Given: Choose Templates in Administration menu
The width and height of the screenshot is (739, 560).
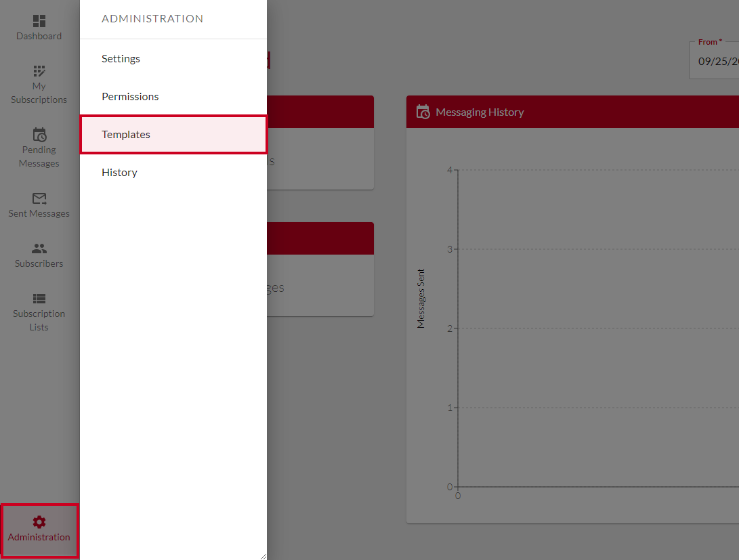Looking at the screenshot, I should pyautogui.click(x=173, y=134).
